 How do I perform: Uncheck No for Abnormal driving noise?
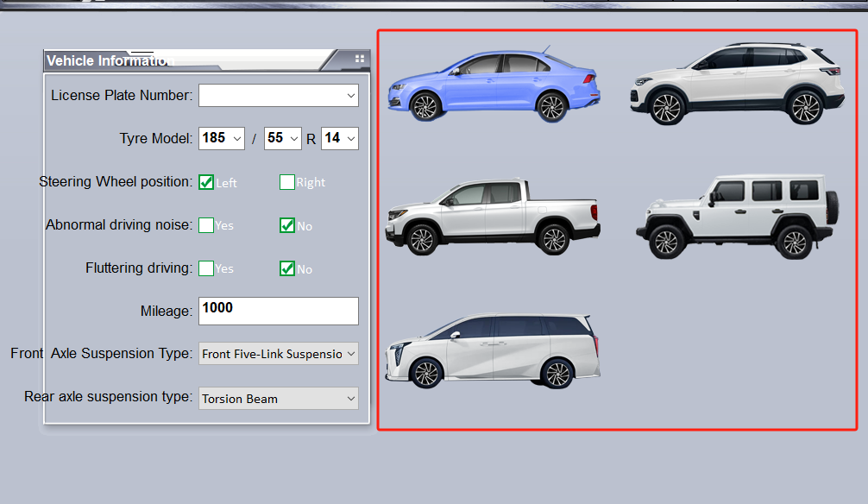coord(286,225)
